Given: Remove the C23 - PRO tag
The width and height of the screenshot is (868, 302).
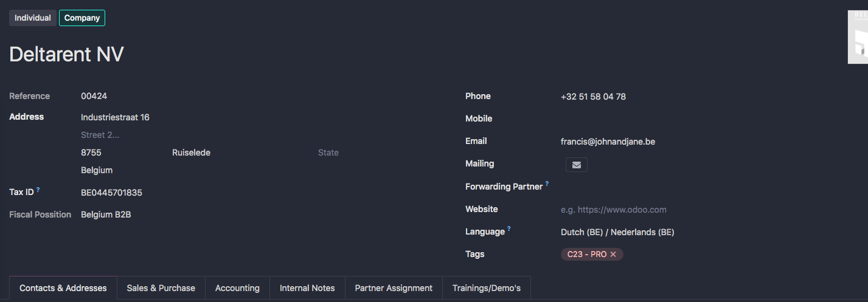Looking at the screenshot, I should click(613, 255).
